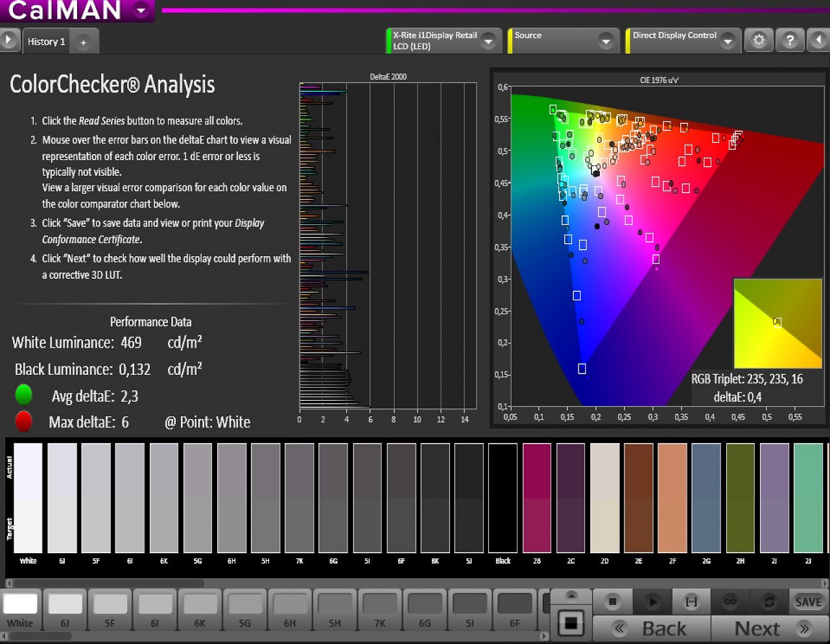830x644 pixels.
Task: Switch to the History 1 tab
Action: point(47,42)
